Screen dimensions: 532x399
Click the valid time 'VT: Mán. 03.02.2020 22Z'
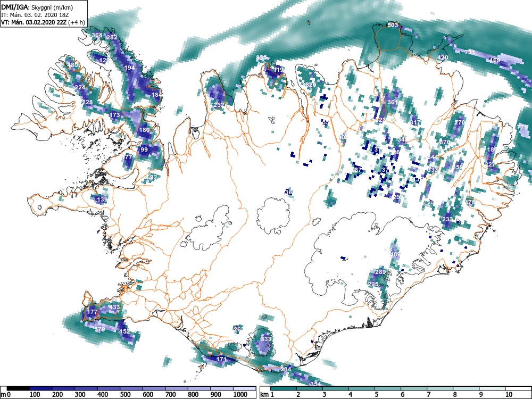[34, 23]
